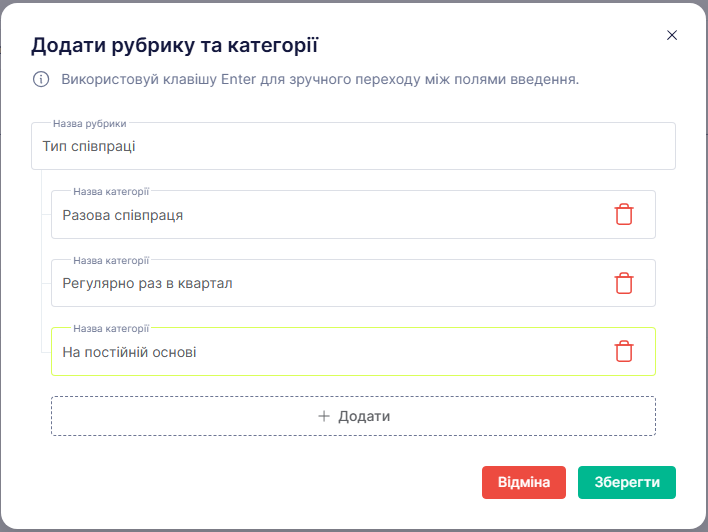This screenshot has height=532, width=708.
Task: Click the plus icon in the Додати row
Action: [323, 416]
